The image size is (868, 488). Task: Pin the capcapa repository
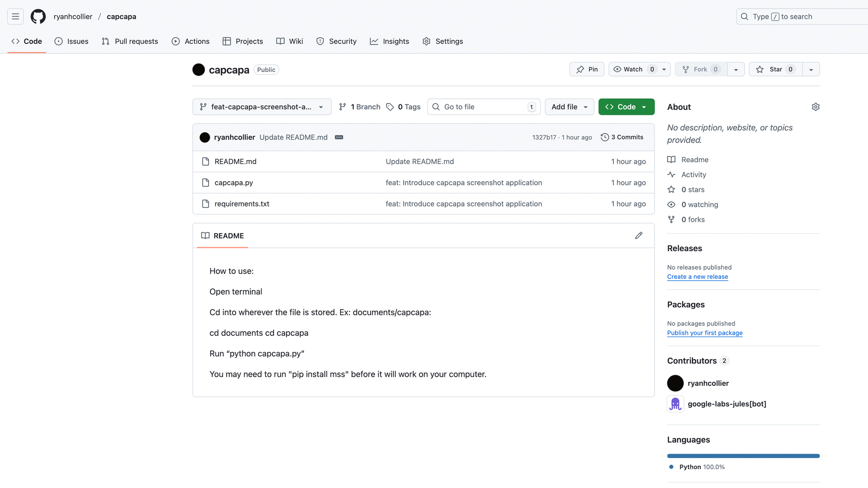(x=587, y=70)
